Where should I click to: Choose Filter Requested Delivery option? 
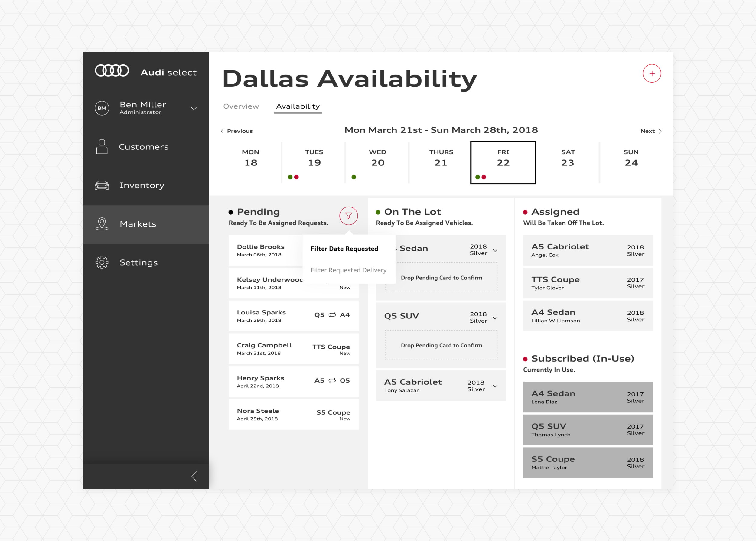click(348, 270)
